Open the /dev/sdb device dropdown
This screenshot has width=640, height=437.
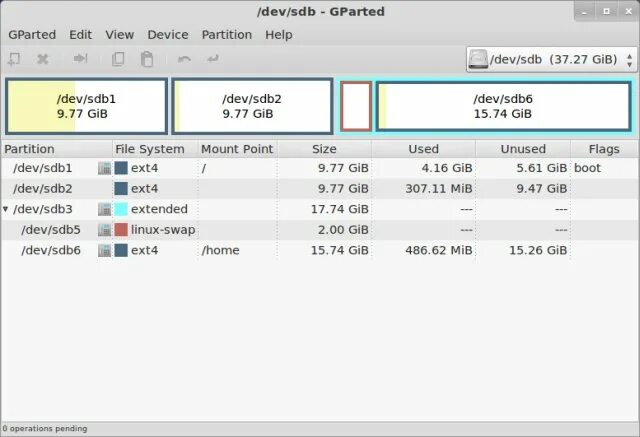(551, 60)
